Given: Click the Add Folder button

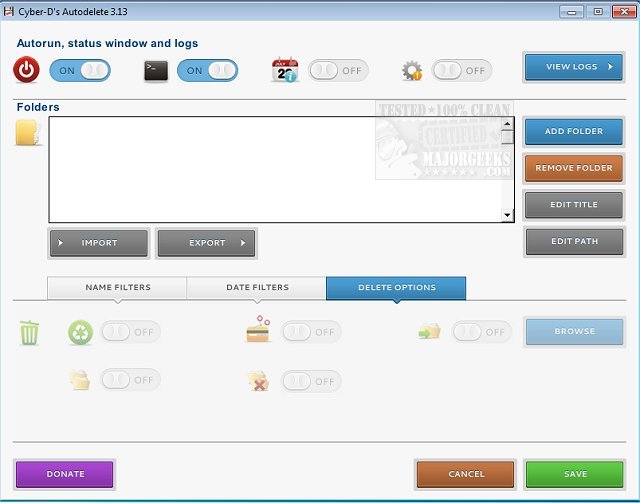Looking at the screenshot, I should coord(573,131).
